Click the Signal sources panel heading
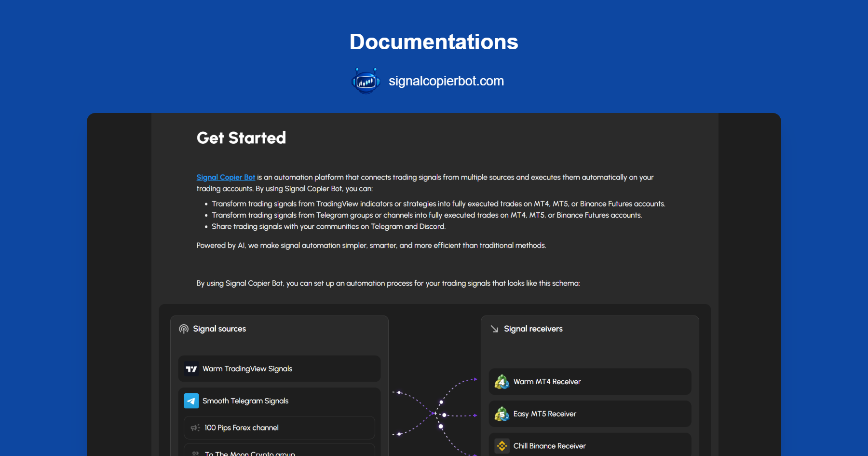Viewport: 868px width, 456px height. click(219, 329)
